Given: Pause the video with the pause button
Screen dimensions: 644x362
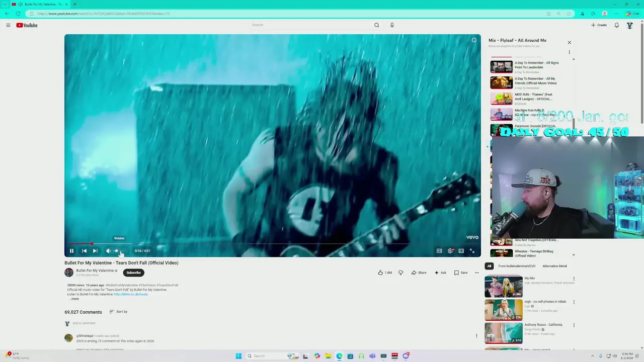Looking at the screenshot, I should [x=71, y=251].
